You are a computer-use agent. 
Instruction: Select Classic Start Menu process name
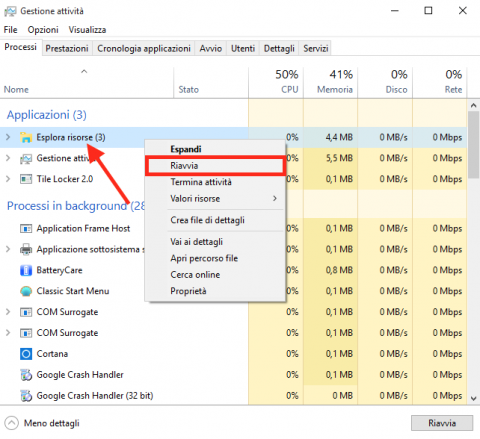[73, 291]
